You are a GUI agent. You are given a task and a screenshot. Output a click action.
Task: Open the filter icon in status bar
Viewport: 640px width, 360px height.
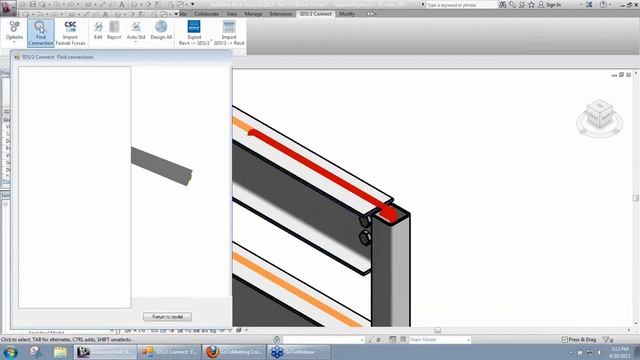pyautogui.click(x=606, y=340)
